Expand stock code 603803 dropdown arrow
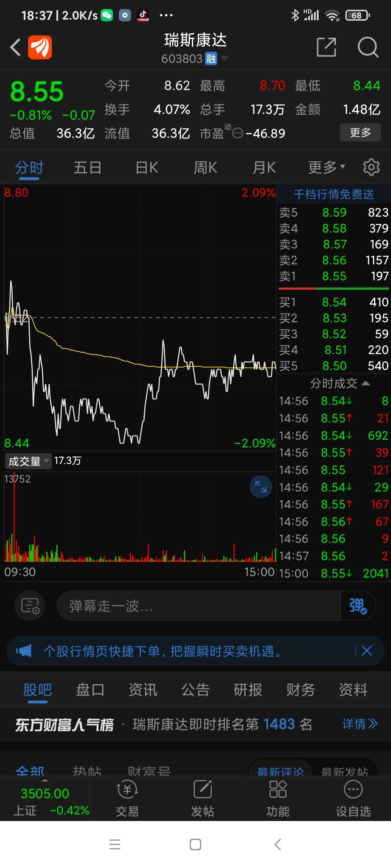391x868 pixels. pos(224,58)
